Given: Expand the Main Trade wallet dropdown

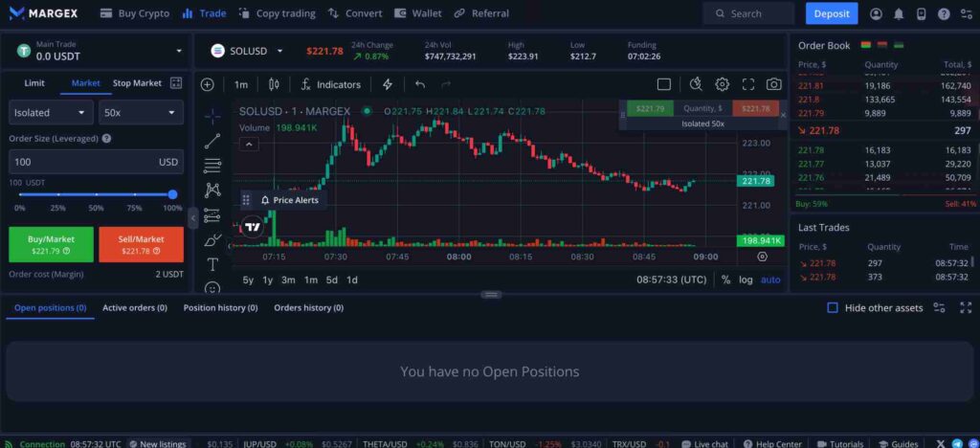Looking at the screenshot, I should (179, 51).
